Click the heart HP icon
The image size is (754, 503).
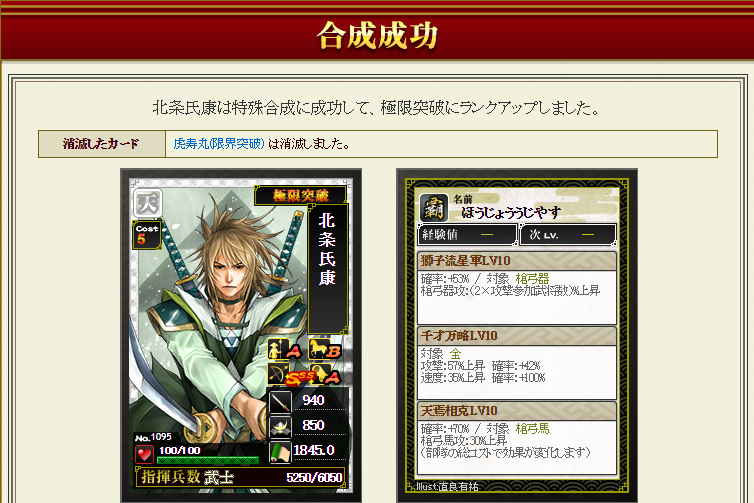144,454
